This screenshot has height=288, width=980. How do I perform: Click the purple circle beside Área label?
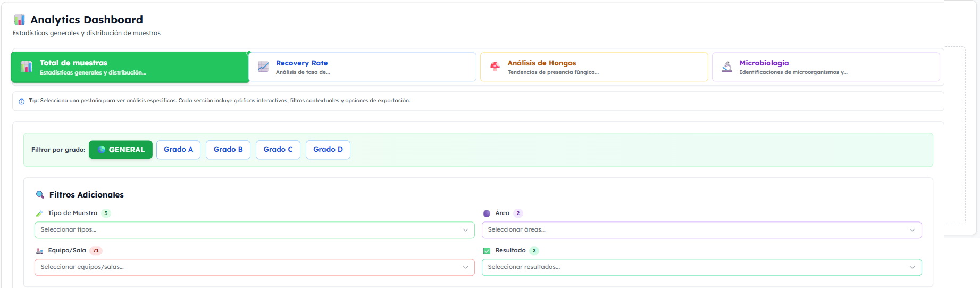pos(487,213)
